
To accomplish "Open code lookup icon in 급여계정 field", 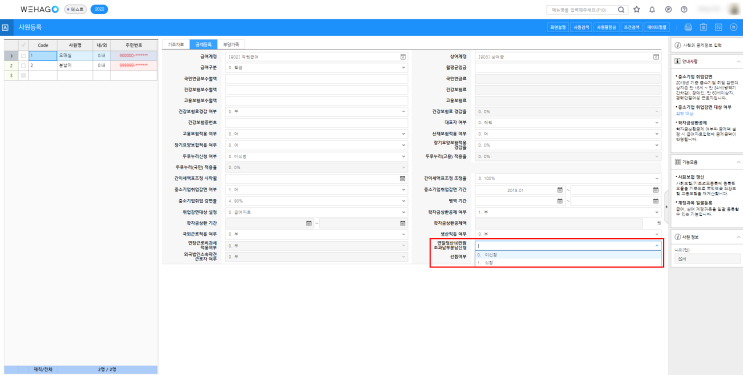I will tap(403, 57).
